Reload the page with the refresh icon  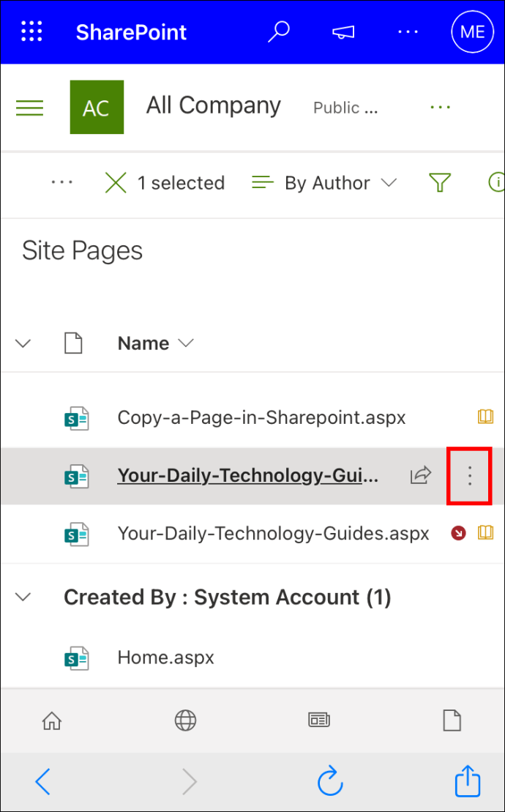pos(330,781)
